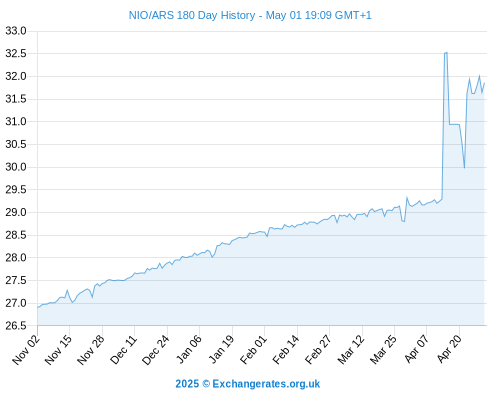
Task: Click the Feb 27 date label
Action: click(x=318, y=350)
